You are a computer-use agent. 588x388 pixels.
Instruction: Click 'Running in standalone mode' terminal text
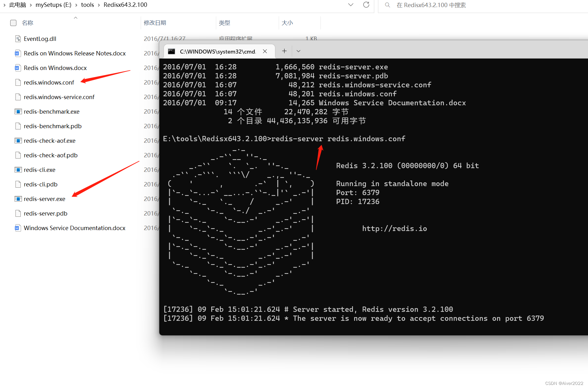tap(392, 184)
